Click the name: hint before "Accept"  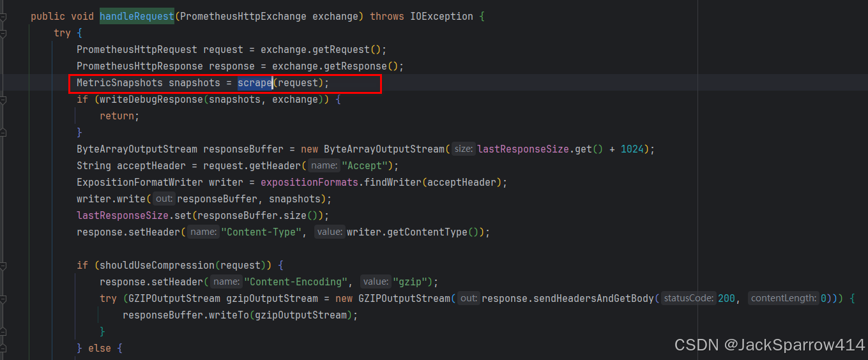point(324,166)
